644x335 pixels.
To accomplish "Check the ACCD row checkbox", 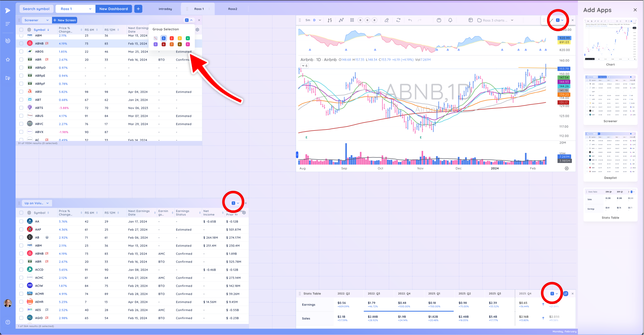I will [21, 270].
